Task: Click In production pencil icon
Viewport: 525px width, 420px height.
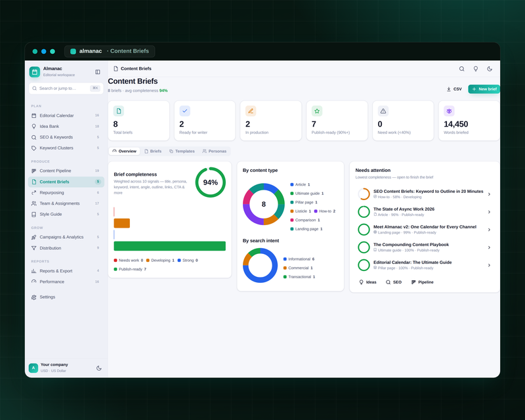Action: (251, 111)
